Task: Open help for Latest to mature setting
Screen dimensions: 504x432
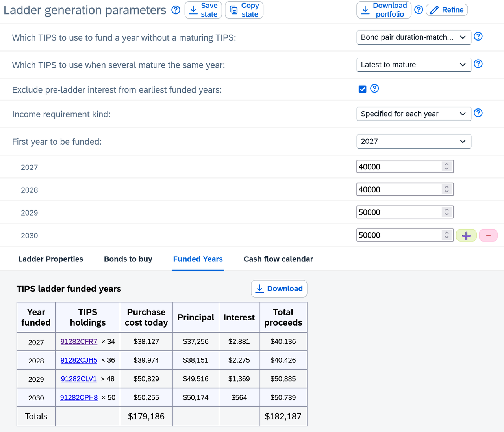Action: 478,64
